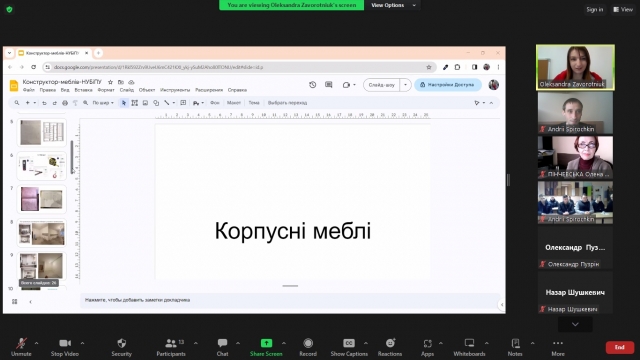Select slide 7 thumbnail
This screenshot has width=640, height=360.
click(x=42, y=199)
